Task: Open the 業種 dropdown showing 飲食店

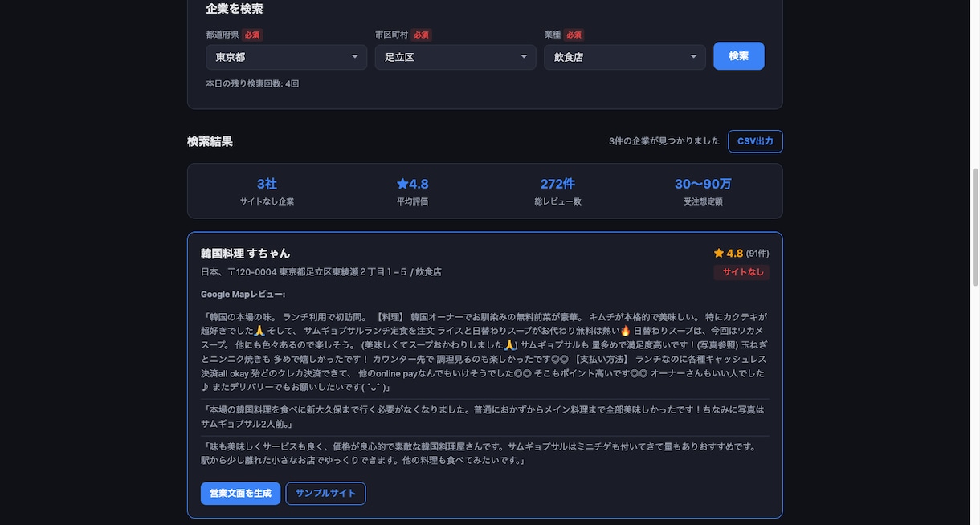Action: (625, 57)
